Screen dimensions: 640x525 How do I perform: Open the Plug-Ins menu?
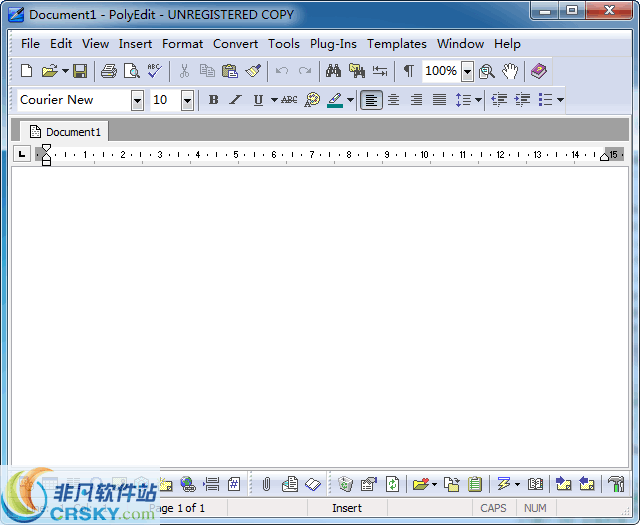(x=333, y=44)
